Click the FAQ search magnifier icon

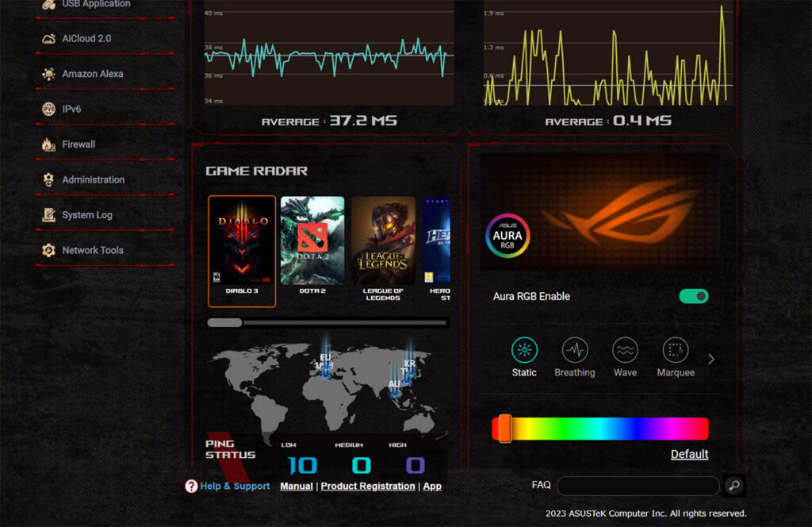(x=733, y=485)
